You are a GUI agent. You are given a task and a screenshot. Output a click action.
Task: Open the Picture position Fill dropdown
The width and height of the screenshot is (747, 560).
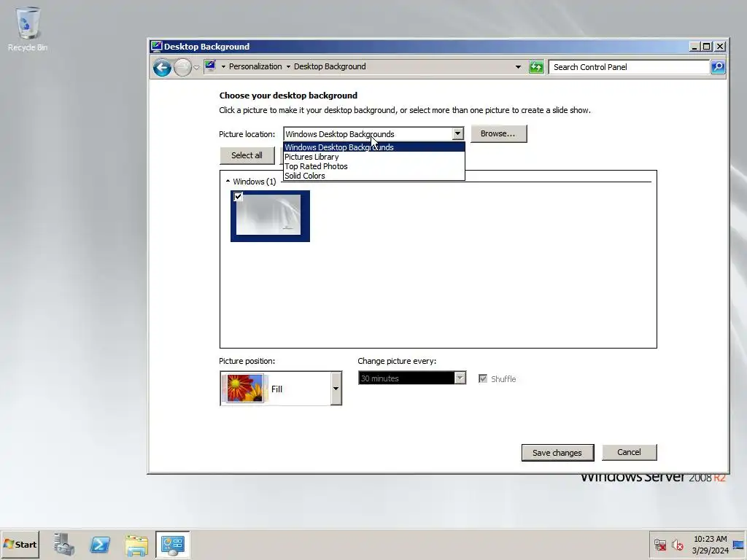(336, 389)
